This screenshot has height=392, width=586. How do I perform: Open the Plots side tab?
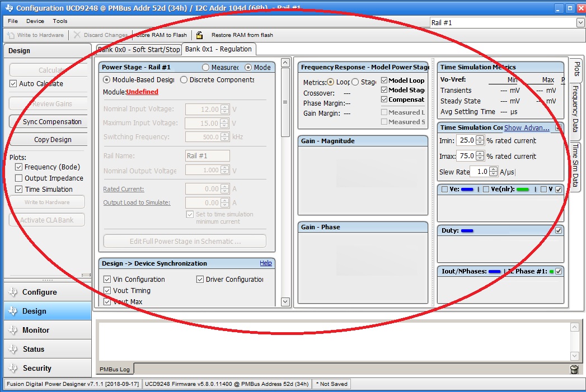576,69
